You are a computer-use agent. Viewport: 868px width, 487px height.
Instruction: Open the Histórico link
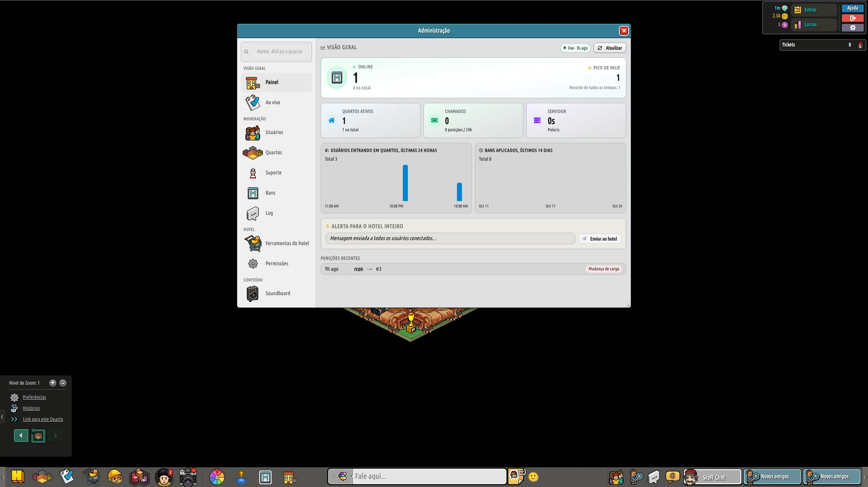click(x=31, y=408)
